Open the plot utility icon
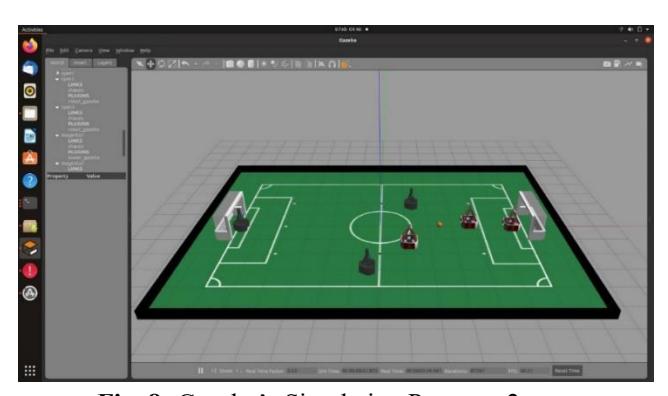This screenshot has width=668, height=396. pyautogui.click(x=628, y=64)
